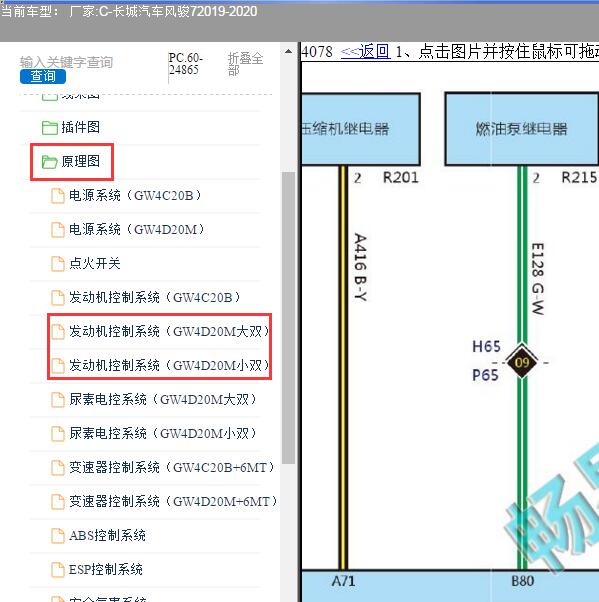
Task: Open 尿素电控系统（GW4D20M大双） diagram
Action: (x=163, y=399)
